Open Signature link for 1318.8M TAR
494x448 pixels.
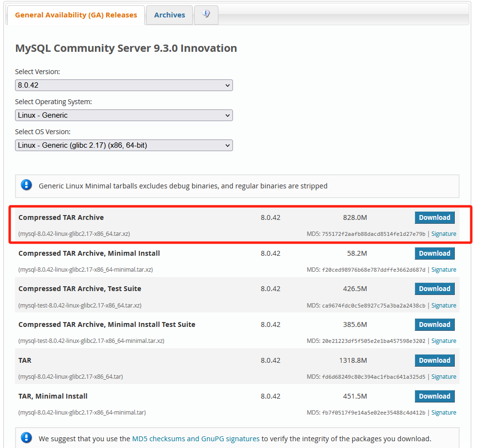point(444,376)
